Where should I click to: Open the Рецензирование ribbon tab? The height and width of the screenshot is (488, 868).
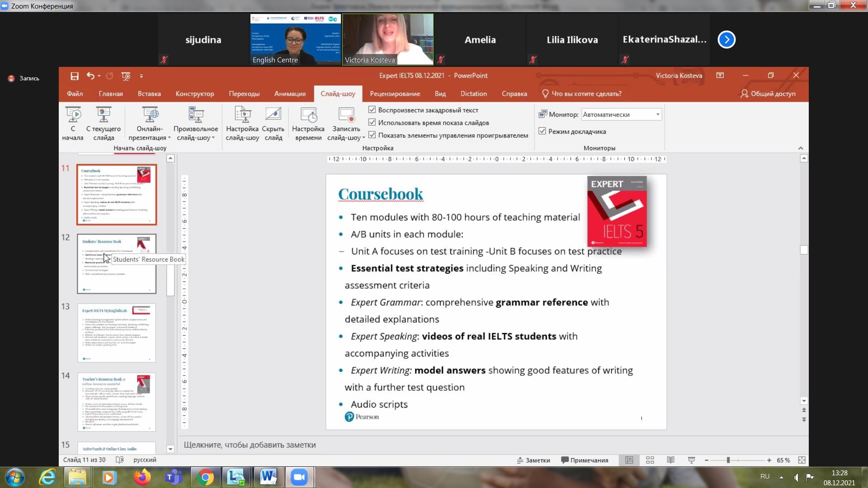point(395,94)
